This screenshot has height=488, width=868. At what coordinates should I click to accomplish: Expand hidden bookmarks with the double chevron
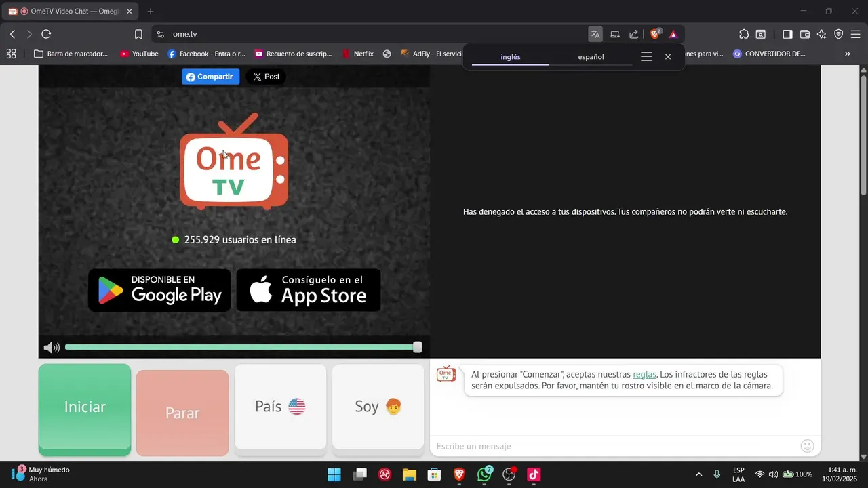point(847,54)
